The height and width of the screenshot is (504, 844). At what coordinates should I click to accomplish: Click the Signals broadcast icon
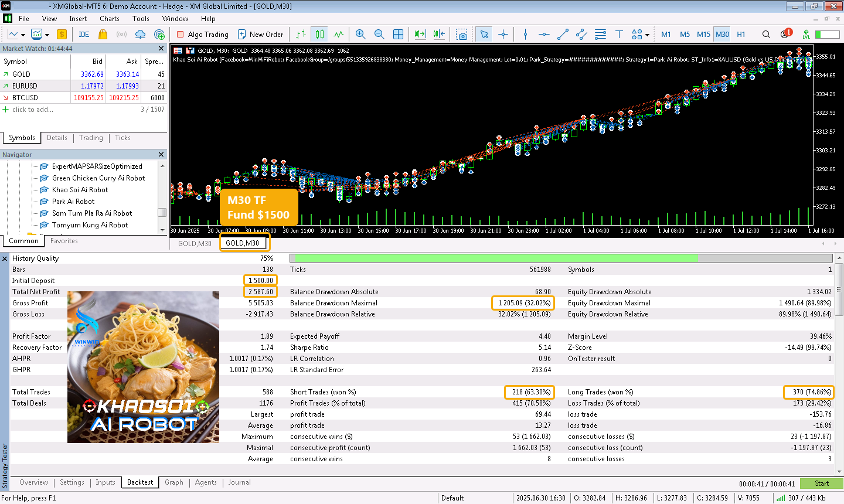121,35
